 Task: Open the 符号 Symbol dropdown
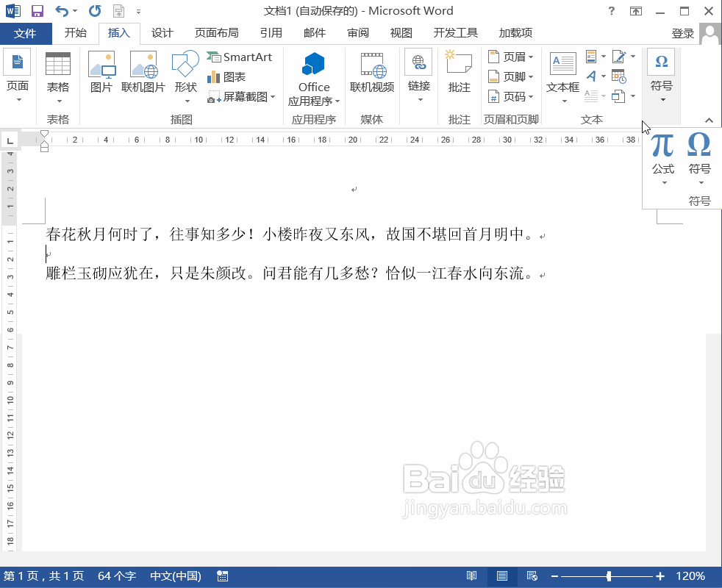pos(660,76)
